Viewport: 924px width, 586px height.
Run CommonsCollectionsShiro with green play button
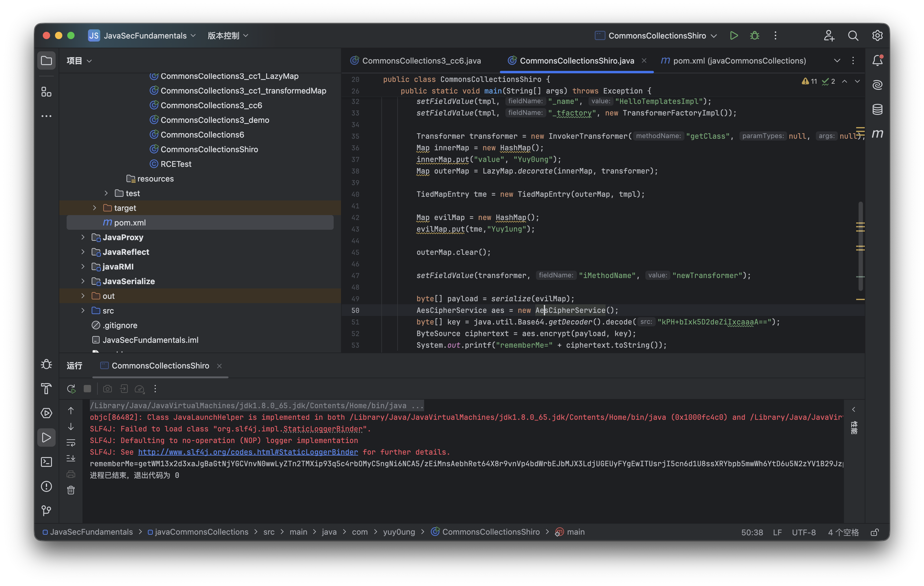[733, 36]
